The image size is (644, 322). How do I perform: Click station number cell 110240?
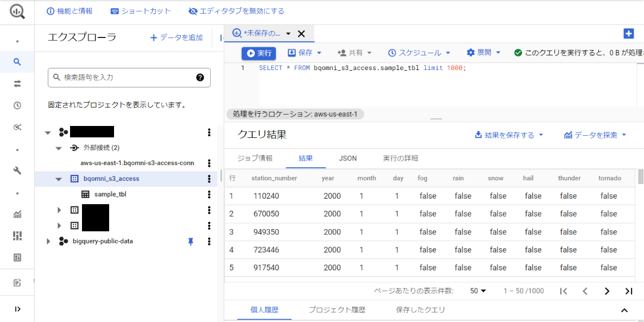267,197
